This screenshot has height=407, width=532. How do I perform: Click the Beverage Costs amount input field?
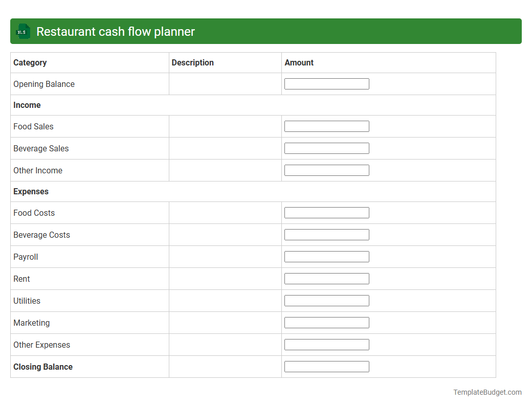[x=326, y=234]
